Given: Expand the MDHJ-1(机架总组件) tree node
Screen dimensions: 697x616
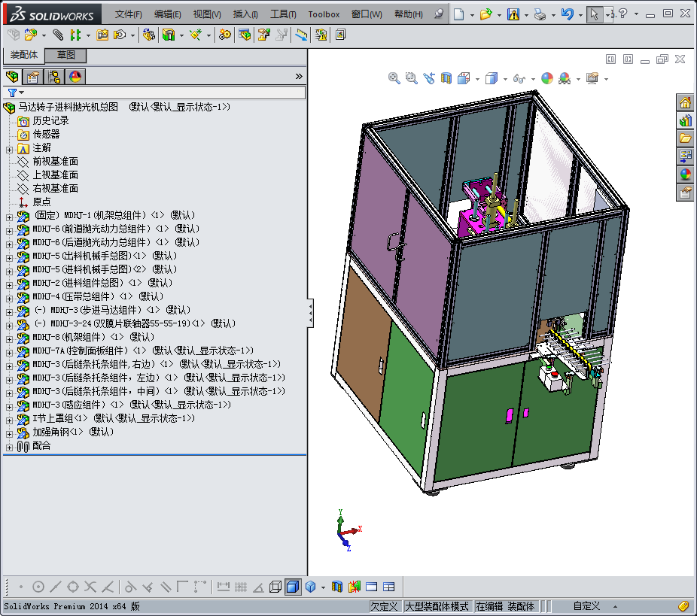Looking at the screenshot, I should 9,217.
